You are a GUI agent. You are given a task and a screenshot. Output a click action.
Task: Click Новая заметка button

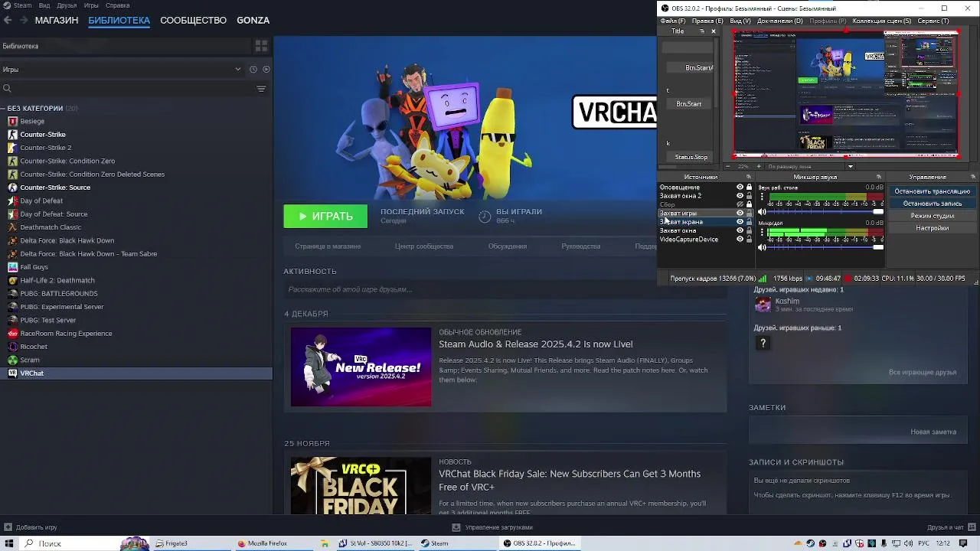tap(933, 432)
